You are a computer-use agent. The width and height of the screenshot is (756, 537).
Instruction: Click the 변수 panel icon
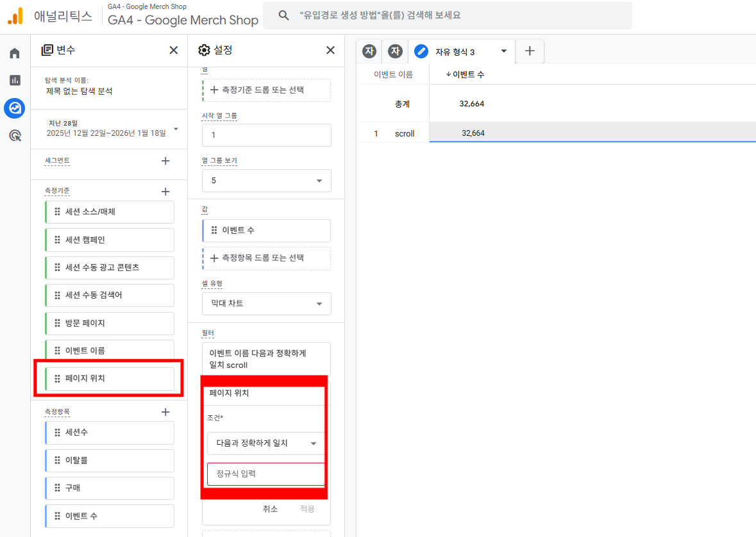47,50
